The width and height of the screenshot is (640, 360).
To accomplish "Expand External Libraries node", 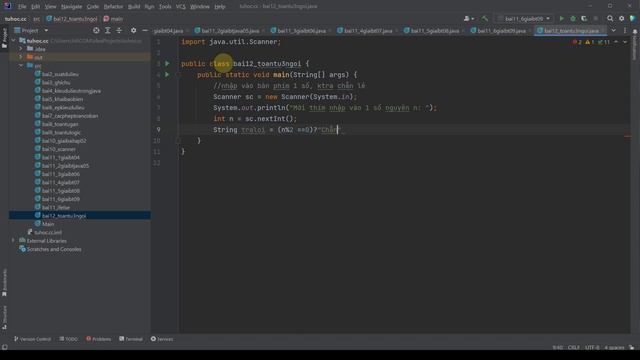I will (13, 241).
